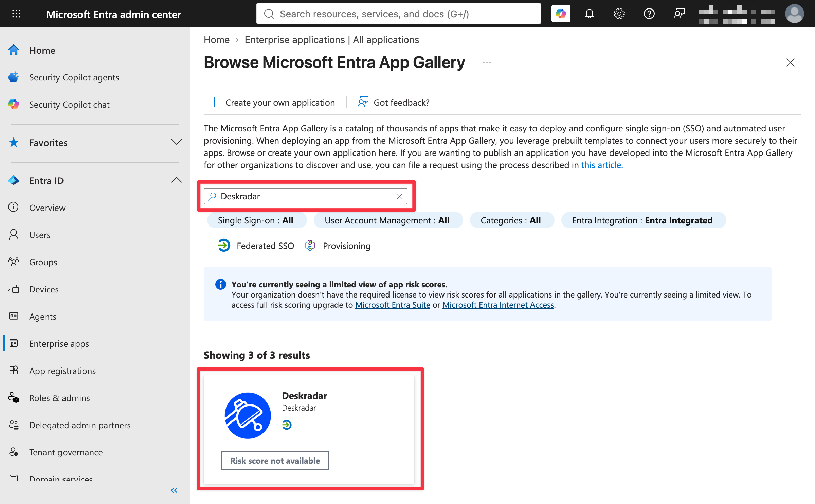Open the Microsoft Entra Suite link

pos(393,305)
